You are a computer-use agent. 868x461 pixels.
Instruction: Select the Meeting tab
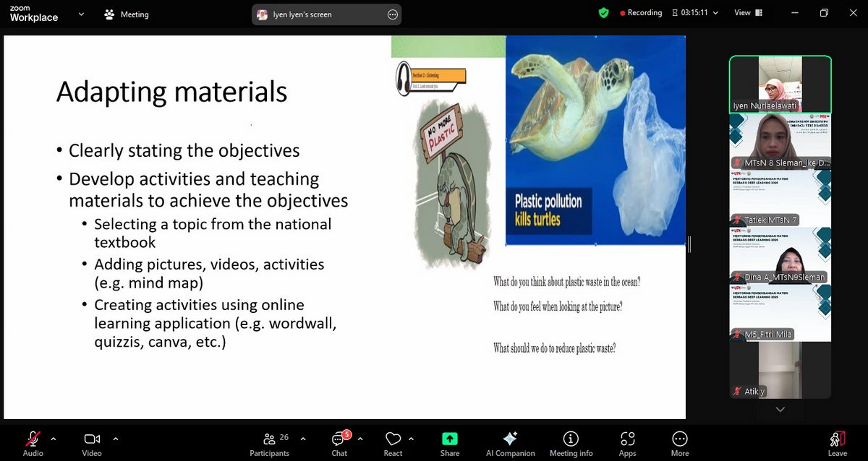point(127,14)
